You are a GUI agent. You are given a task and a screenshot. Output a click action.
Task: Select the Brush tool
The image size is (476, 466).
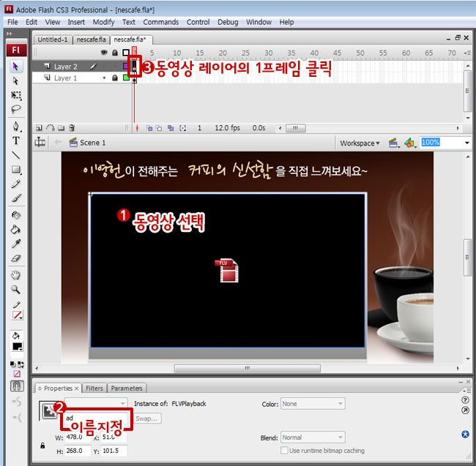click(x=16, y=198)
